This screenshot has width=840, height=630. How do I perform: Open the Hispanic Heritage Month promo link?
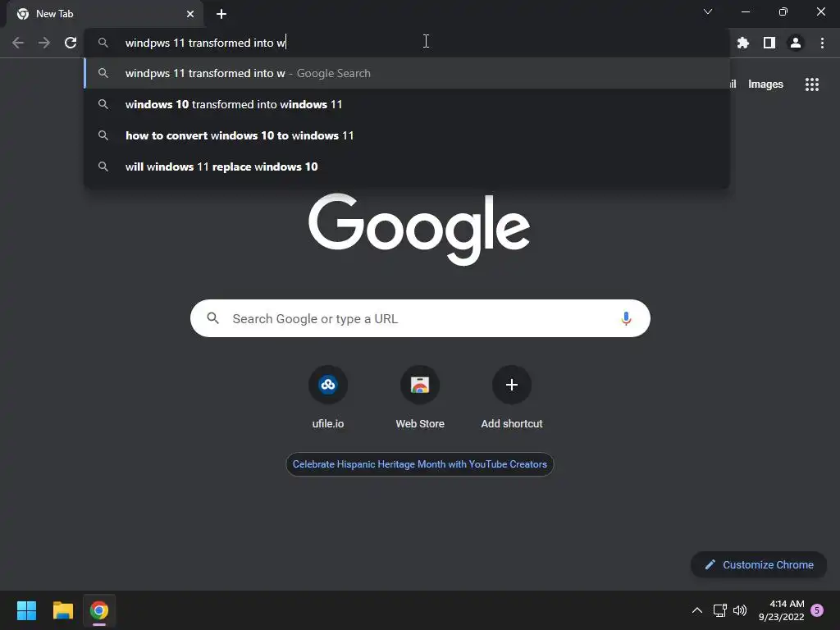click(419, 464)
